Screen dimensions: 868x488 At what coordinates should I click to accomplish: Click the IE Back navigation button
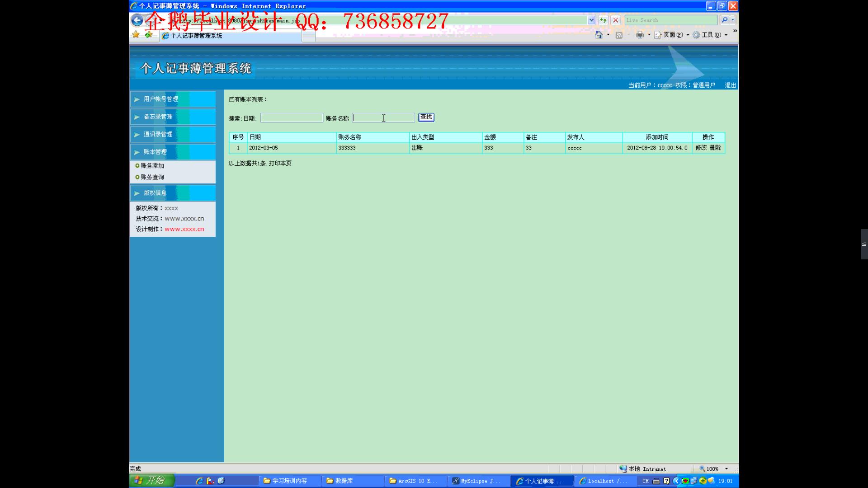click(137, 20)
